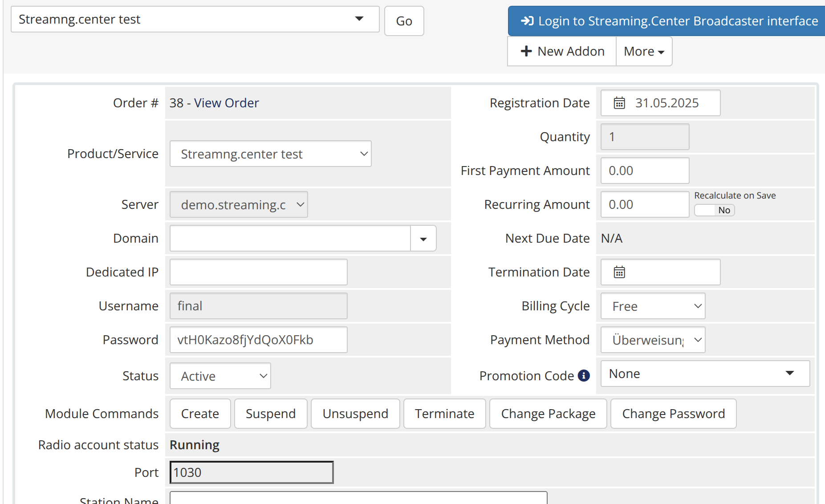Open the More menu

click(x=644, y=52)
